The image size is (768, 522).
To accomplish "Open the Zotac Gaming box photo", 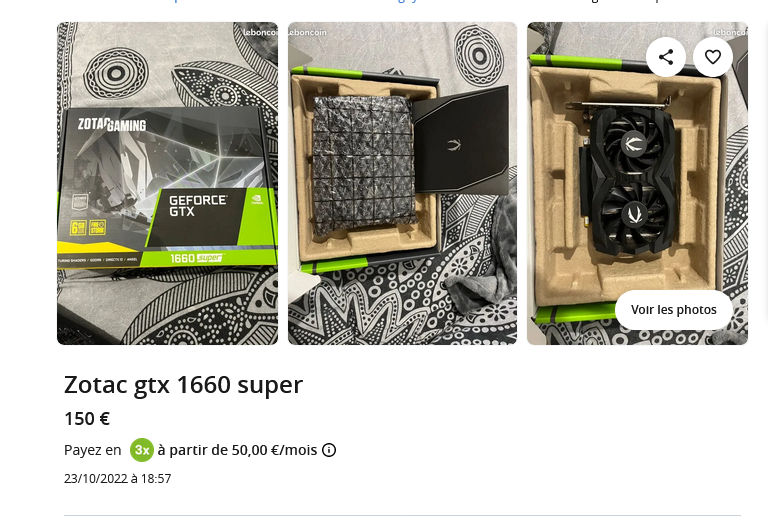I will 168,184.
